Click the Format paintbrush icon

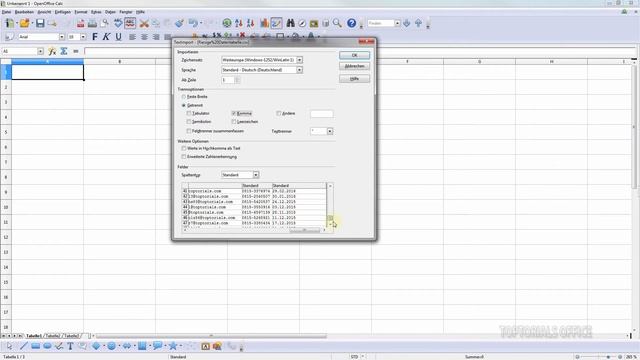pos(179,23)
